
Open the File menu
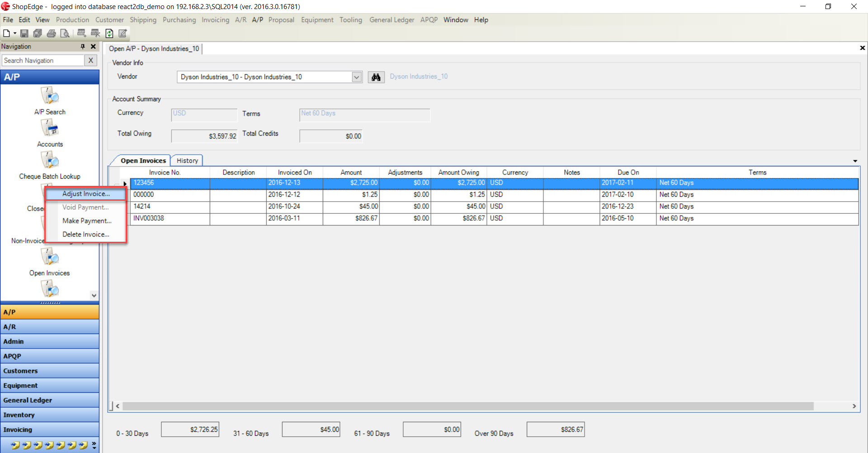coord(8,20)
